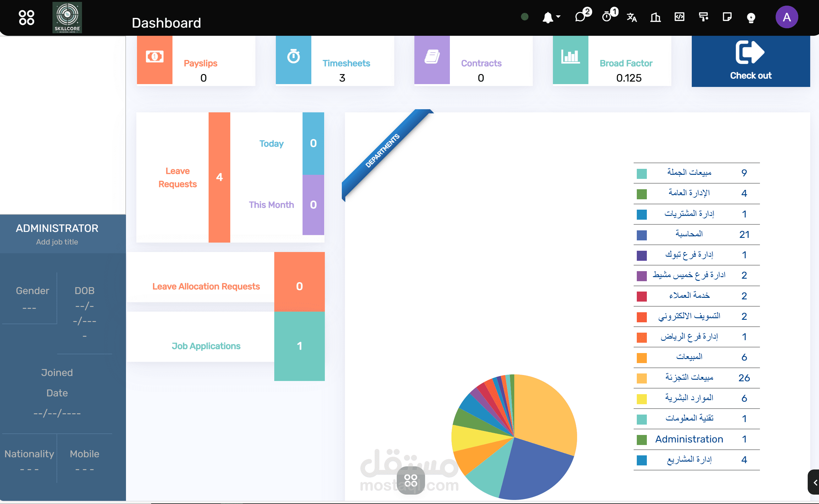This screenshot has width=819, height=504.
Task: Open the chat messages icon
Action: coord(582,16)
